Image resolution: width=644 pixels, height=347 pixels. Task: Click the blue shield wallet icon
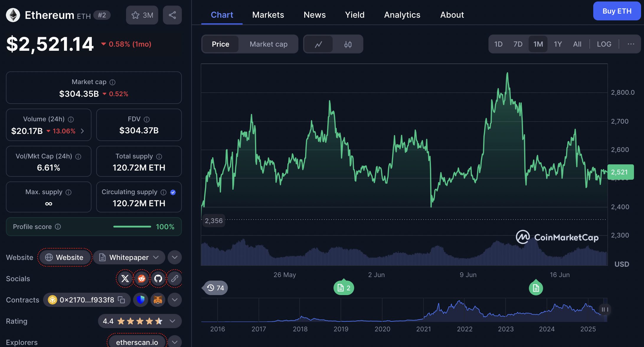point(141,300)
